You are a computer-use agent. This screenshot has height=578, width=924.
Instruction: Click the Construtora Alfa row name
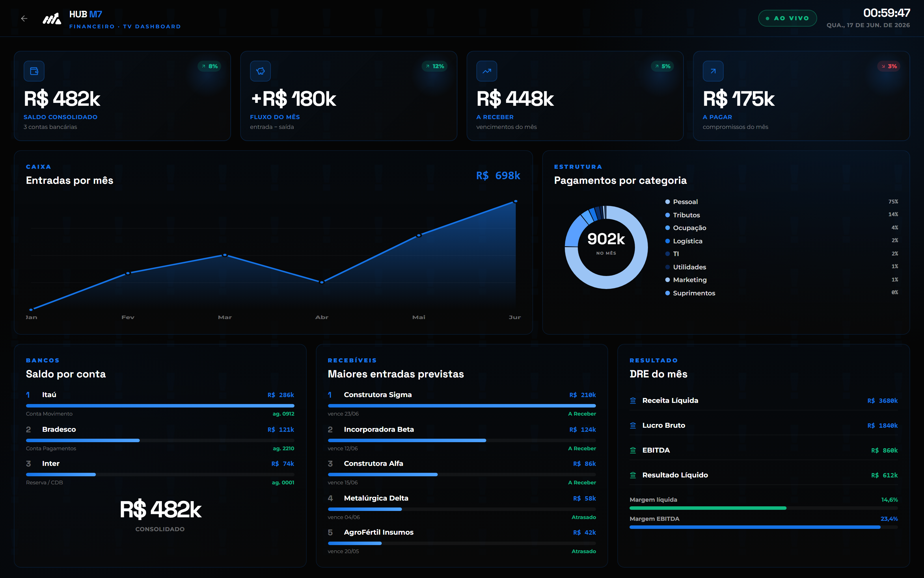coord(373,463)
